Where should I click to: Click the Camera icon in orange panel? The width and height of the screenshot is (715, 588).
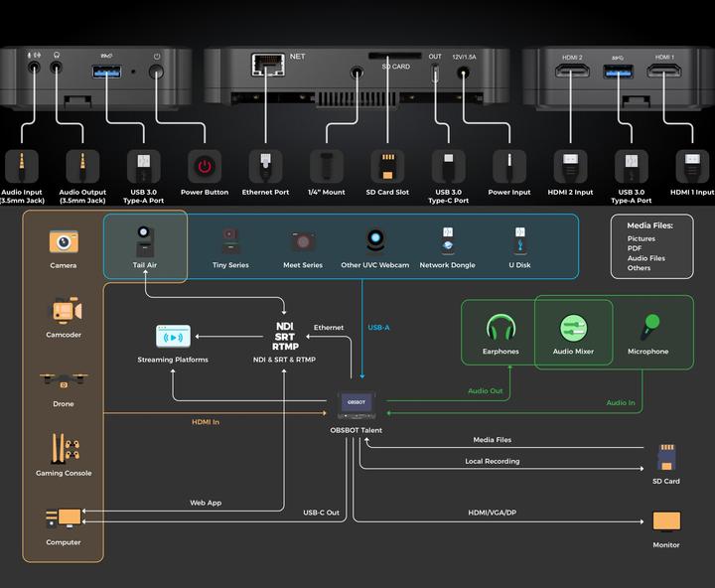click(64, 241)
